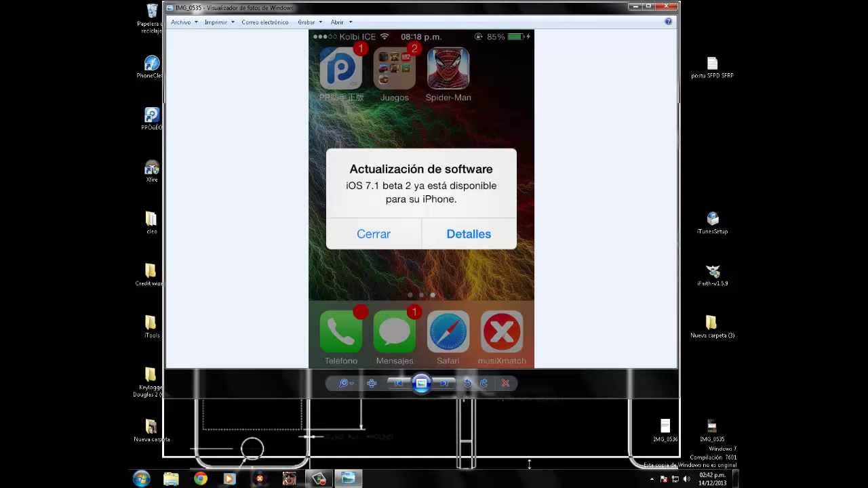Viewport: 868px width, 488px height.
Task: Click Cerrar in the displayed iPhone alert
Action: (x=374, y=234)
